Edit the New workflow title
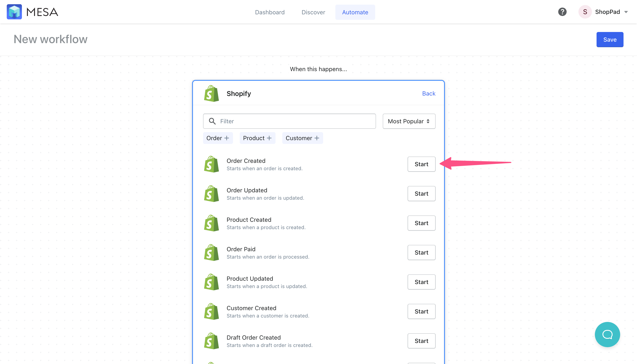Screen dimensions: 637x364 pos(51,39)
